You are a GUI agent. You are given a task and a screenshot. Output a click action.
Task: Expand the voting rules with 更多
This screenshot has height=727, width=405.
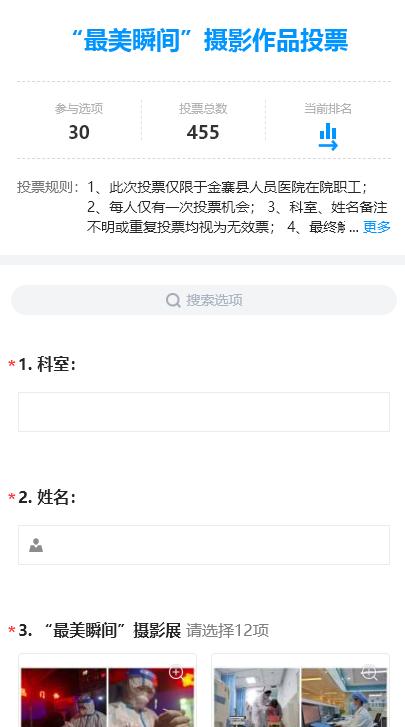pyautogui.click(x=376, y=227)
